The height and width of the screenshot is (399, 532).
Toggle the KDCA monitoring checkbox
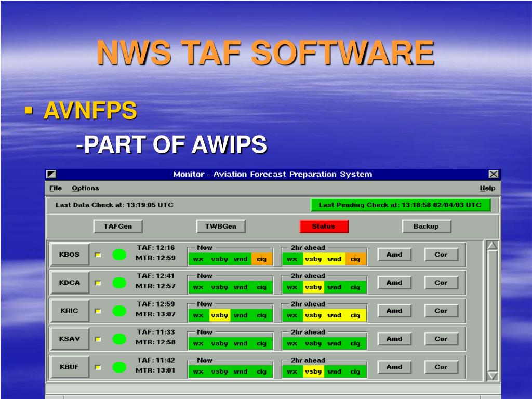click(x=98, y=283)
